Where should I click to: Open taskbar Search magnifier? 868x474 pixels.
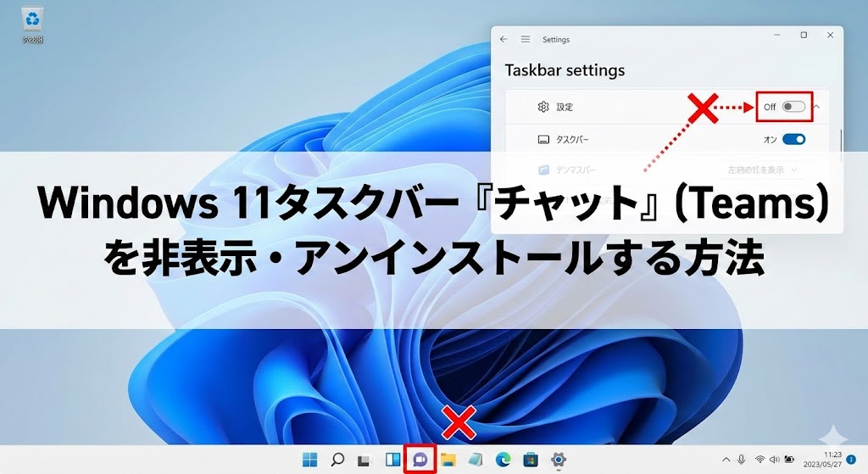pos(337,460)
